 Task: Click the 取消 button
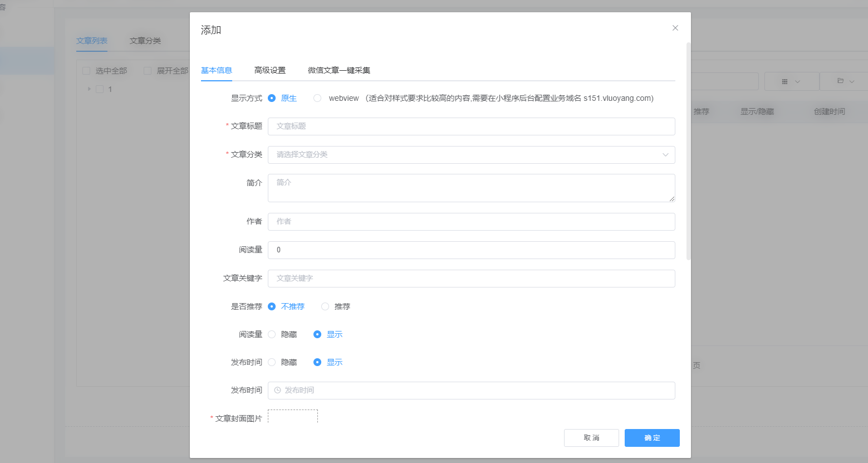[x=591, y=438]
